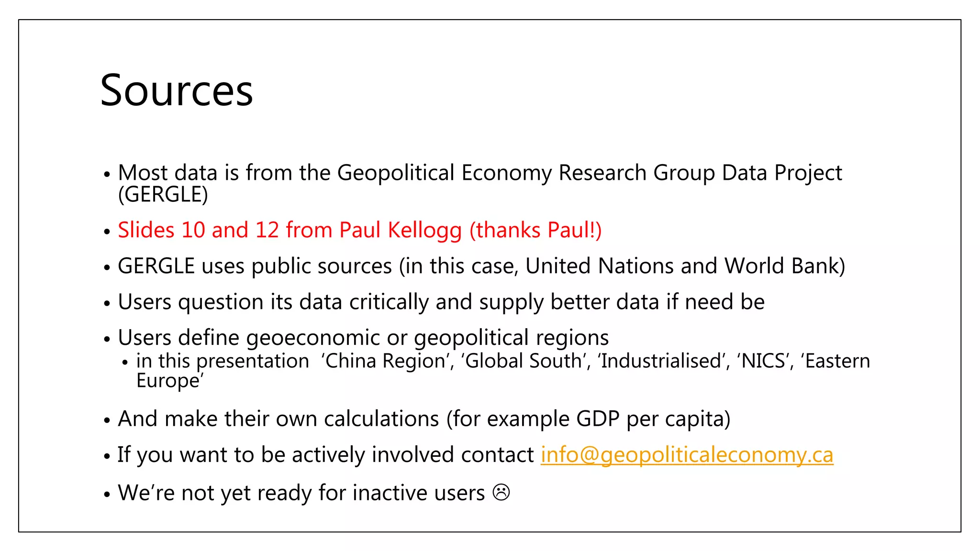Open the info@geopoliticaleconomy.ca email link
The height and width of the screenshot is (551, 980).
687,454
